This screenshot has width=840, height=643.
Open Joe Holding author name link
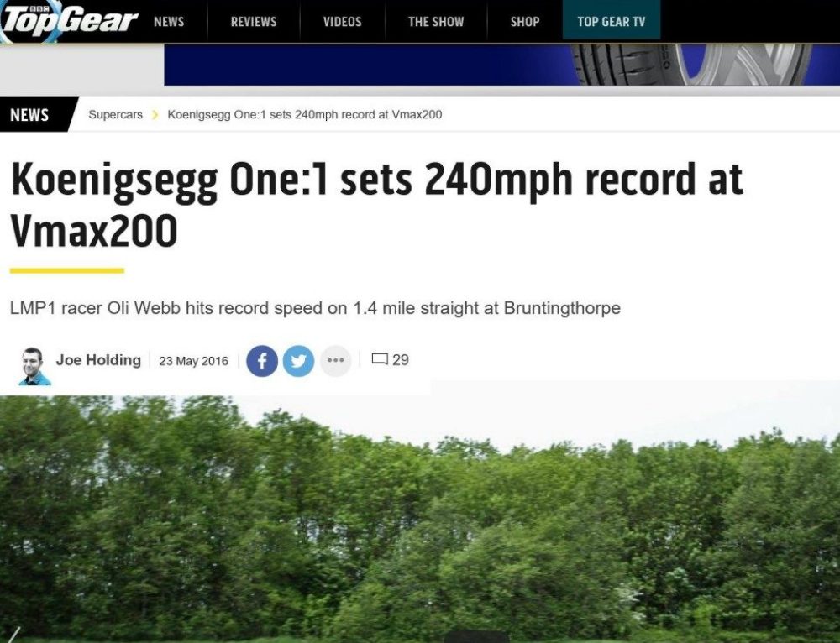pos(98,360)
